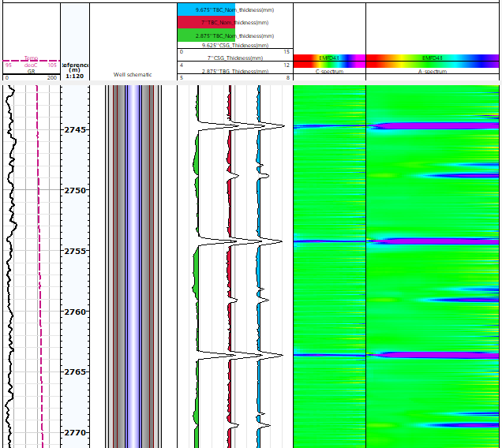Screen dimensions: 502x448
Task: Click the 2770 depth marker
Action: click(x=77, y=432)
